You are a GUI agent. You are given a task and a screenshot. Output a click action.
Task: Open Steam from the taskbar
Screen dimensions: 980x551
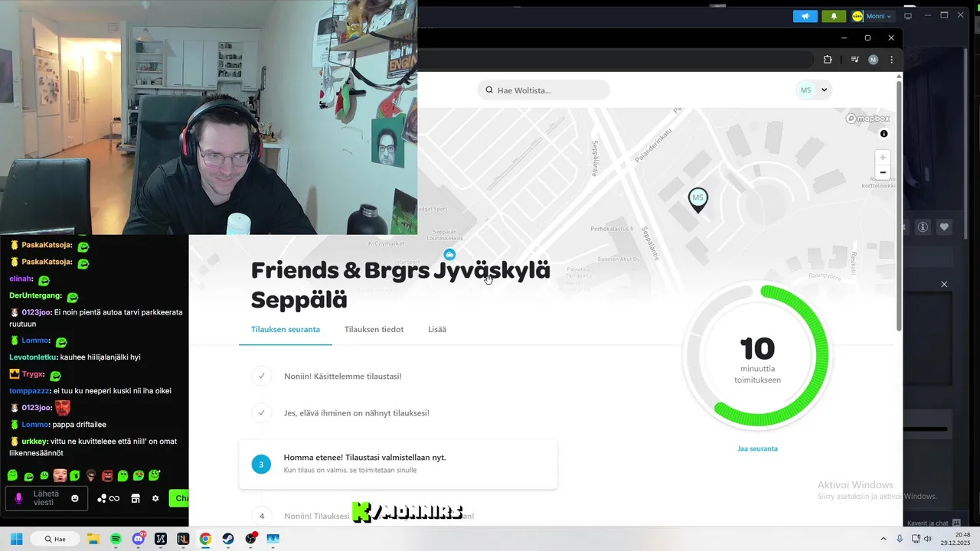click(228, 539)
